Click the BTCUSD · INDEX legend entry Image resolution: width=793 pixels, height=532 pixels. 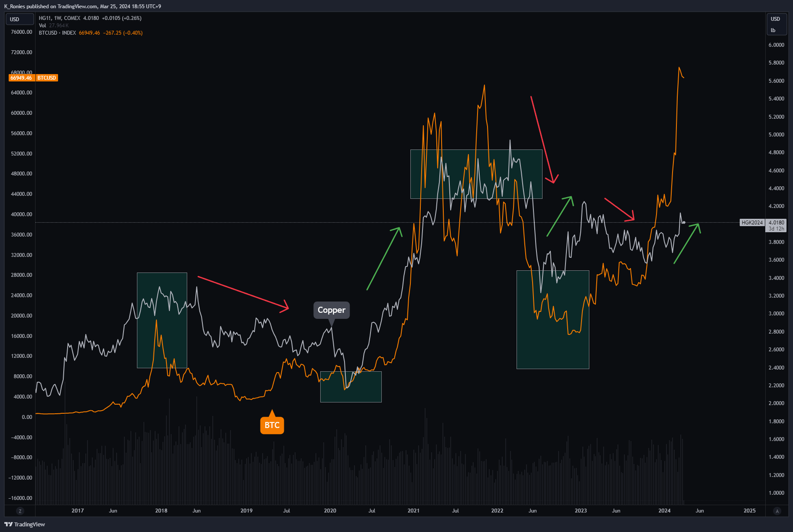(57, 33)
